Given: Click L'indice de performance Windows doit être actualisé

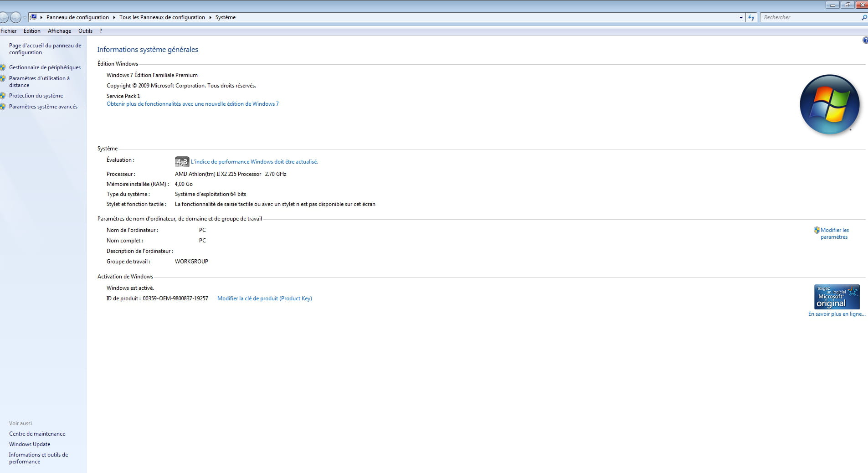Looking at the screenshot, I should (254, 162).
